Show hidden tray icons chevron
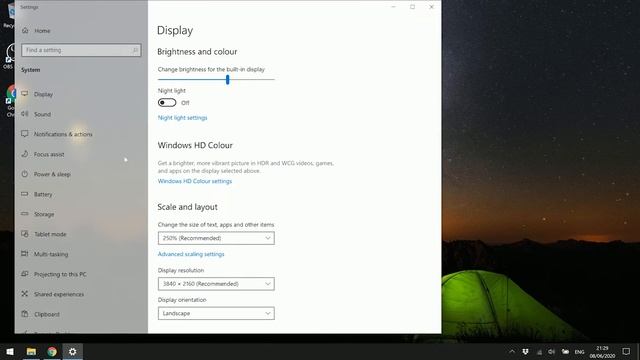 [512, 351]
